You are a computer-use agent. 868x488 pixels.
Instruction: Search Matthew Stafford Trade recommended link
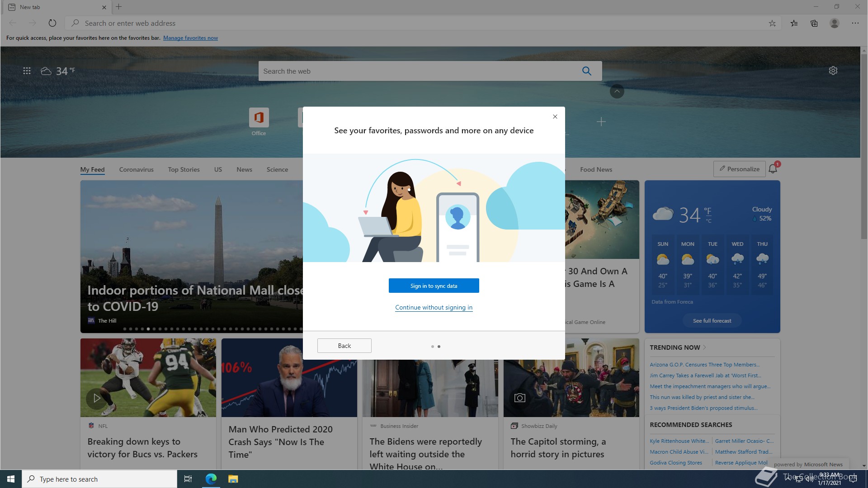tap(743, 452)
